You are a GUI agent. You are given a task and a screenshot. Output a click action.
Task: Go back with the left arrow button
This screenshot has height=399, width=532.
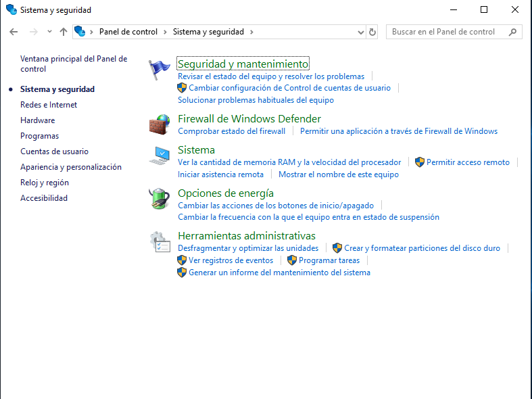14,32
